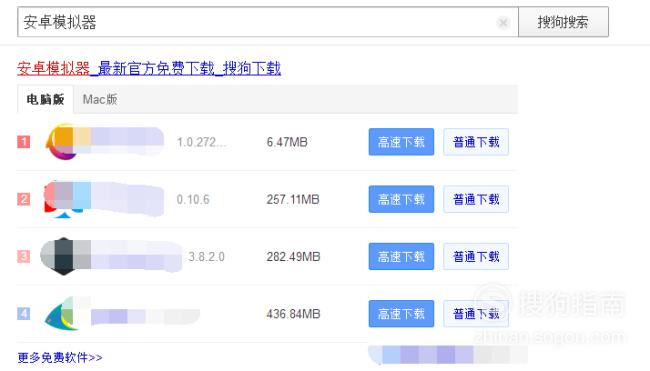Click 普通下载 for the 257.11MB item
Image resolution: width=650 pixels, height=371 pixels.
tap(476, 199)
